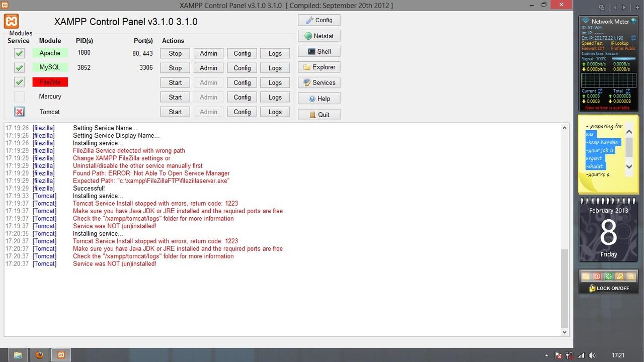Open the Services button

319,82
